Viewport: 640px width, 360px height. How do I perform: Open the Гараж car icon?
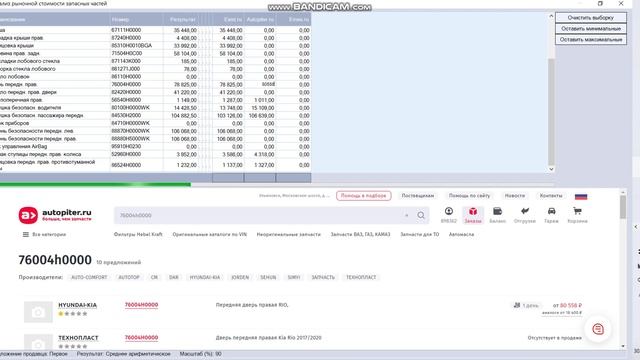[551, 215]
